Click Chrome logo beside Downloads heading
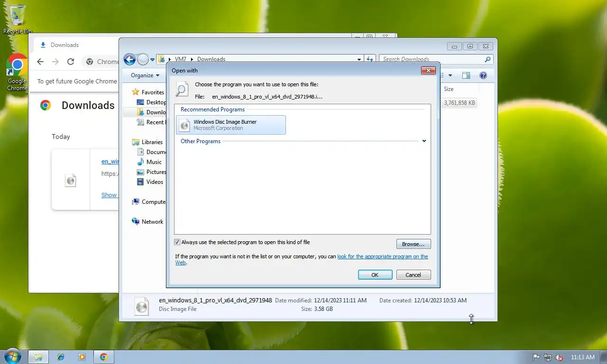This screenshot has width=607, height=364. click(46, 105)
